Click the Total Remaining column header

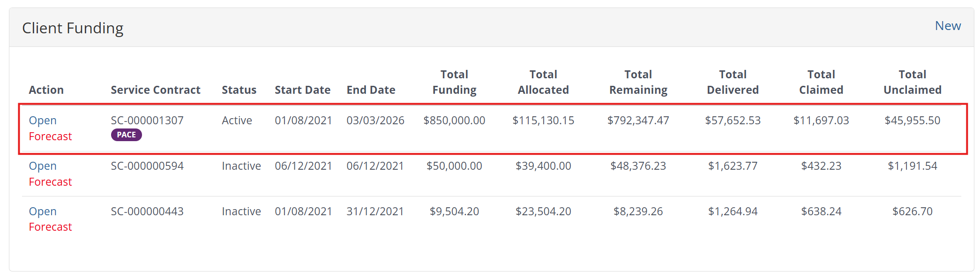pyautogui.click(x=638, y=82)
